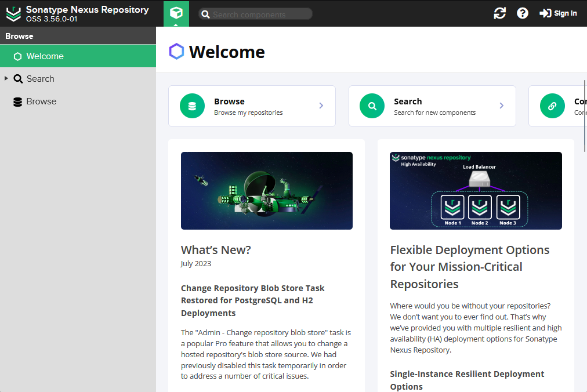Click the hexagon icon beside Welcome sidebar item
Viewport: 587px width, 392px height.
(17, 56)
